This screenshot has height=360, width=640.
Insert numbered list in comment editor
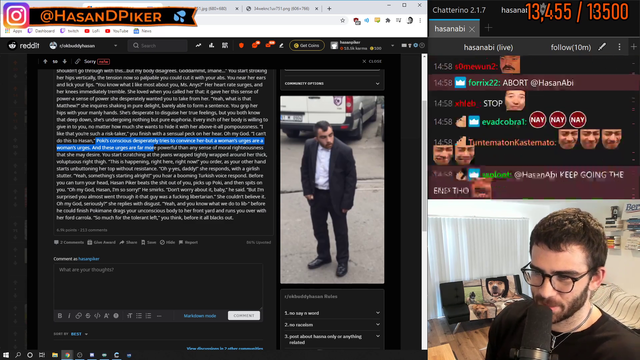[x=148, y=316]
